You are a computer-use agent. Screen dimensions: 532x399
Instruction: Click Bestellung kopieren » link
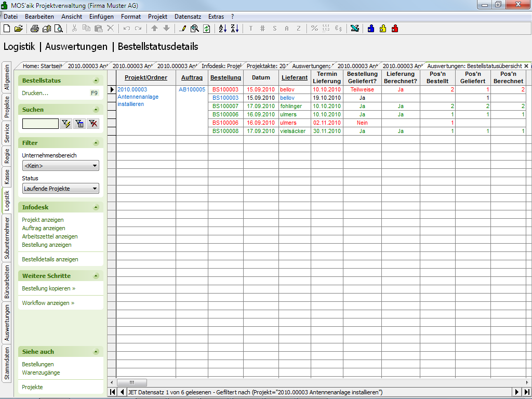point(48,288)
